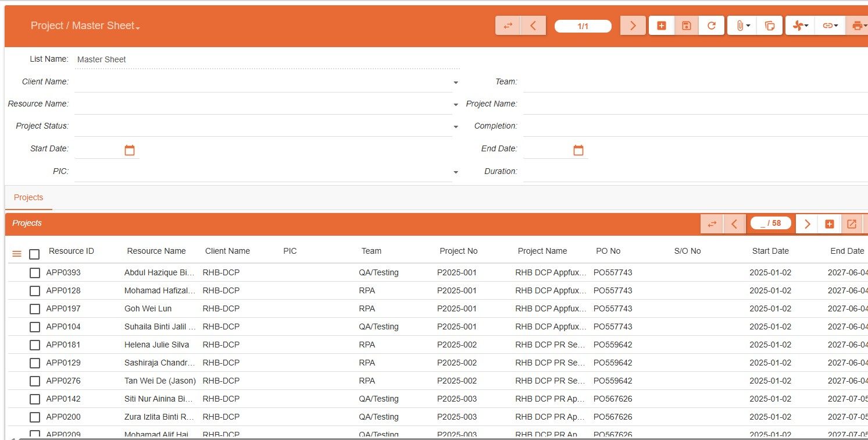
Task: Open the printer menu
Action: 858,26
